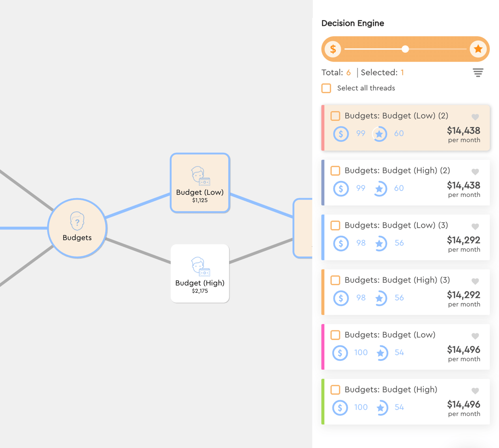
Task: Select the Budgets circular decision node
Action: [77, 228]
